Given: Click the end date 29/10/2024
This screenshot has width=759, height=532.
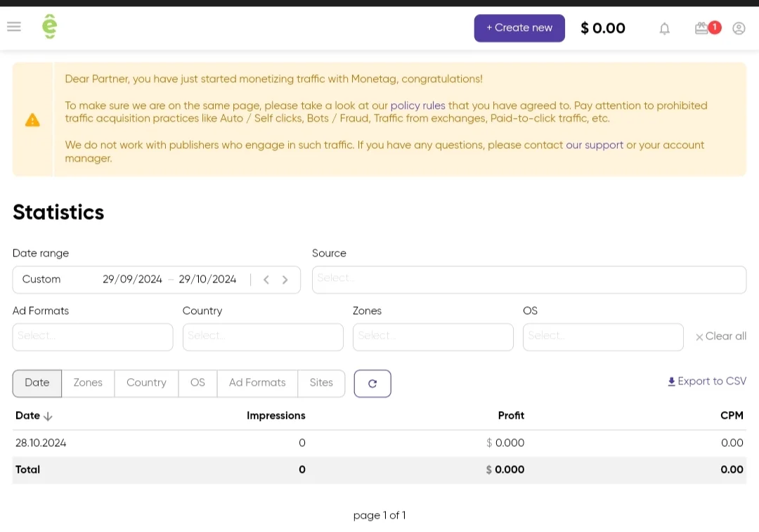Looking at the screenshot, I should tap(207, 279).
